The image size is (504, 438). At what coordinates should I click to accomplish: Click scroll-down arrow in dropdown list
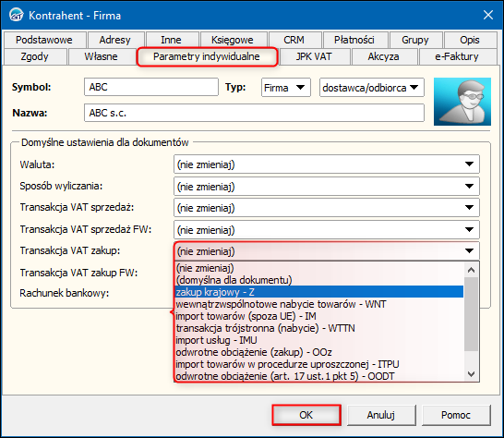[x=471, y=373]
